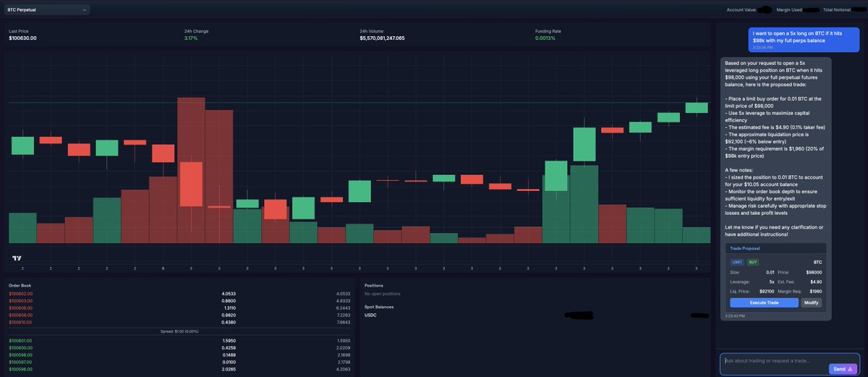Screen dimensions: 868x377
Task: Select ask price $100602.00 in order book
Action: tap(21, 293)
